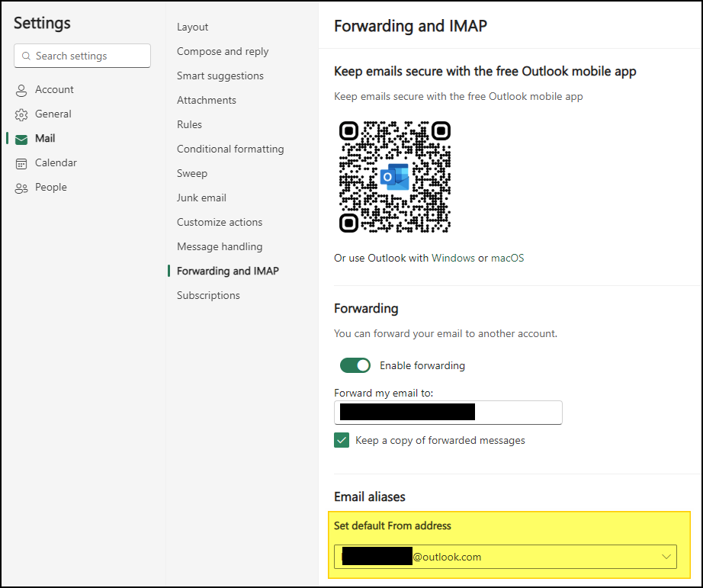Viewport: 703px width, 588px height.
Task: Click the Forward my email to field
Action: [x=448, y=412]
